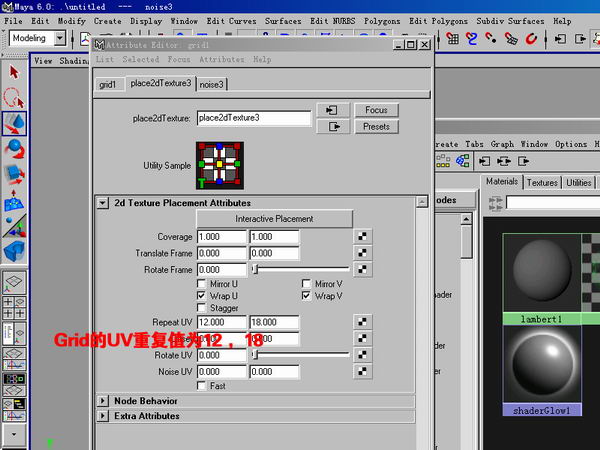Screen dimensions: 600x450
Task: Switch to four view layout
Action: coord(14,308)
